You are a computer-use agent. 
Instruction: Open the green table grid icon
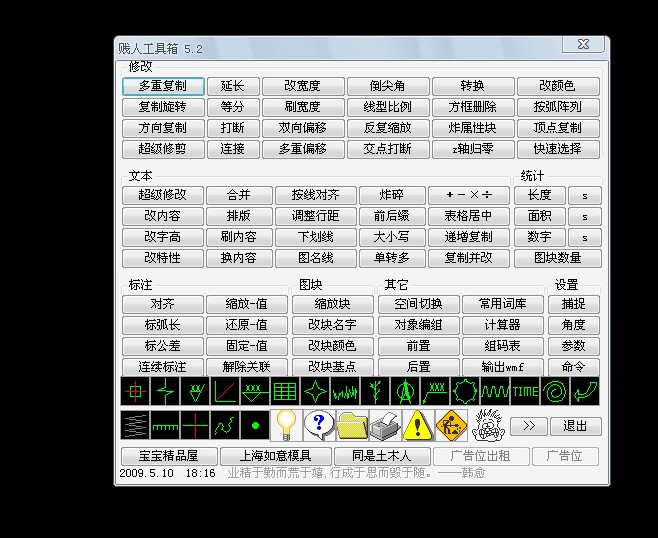pos(285,391)
